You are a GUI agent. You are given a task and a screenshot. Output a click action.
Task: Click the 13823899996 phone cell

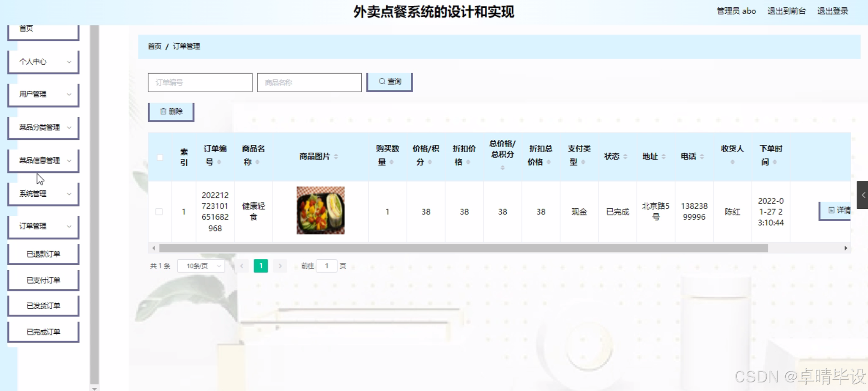point(694,212)
